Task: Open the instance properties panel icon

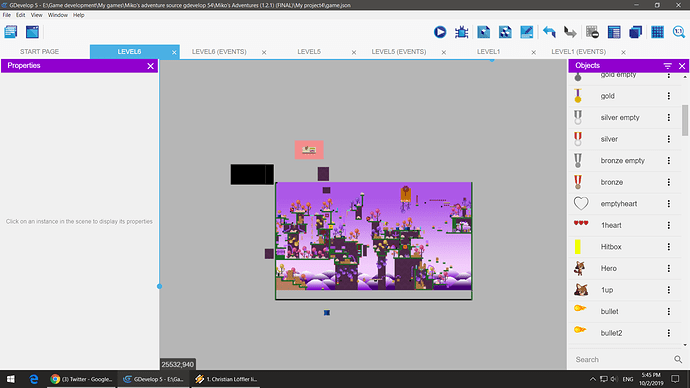Action: 526,32
